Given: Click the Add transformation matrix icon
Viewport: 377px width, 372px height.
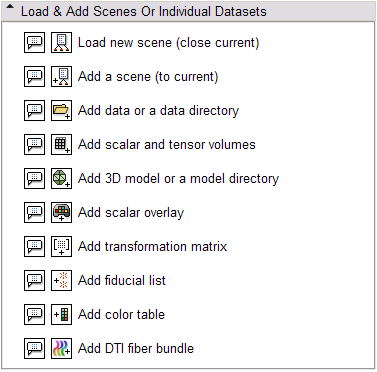Looking at the screenshot, I should click(61, 246).
